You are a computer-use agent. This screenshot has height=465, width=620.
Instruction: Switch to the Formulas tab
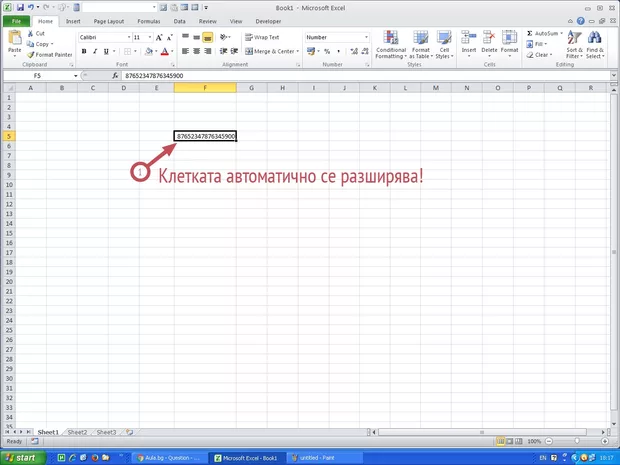pos(149,21)
